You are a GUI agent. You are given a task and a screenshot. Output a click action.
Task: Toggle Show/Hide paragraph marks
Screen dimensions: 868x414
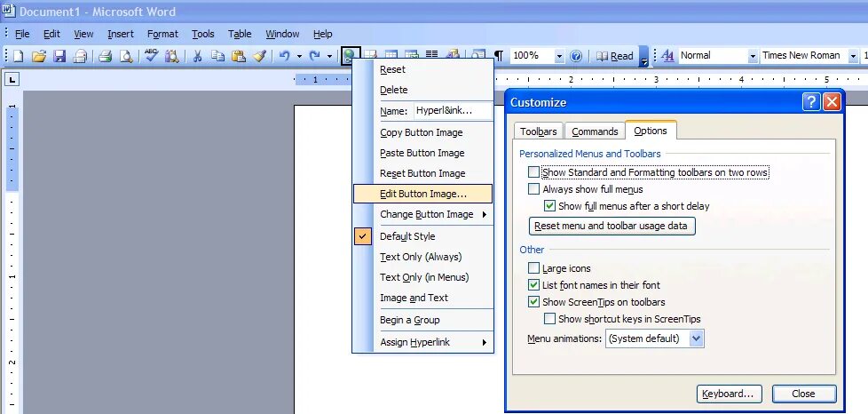499,55
